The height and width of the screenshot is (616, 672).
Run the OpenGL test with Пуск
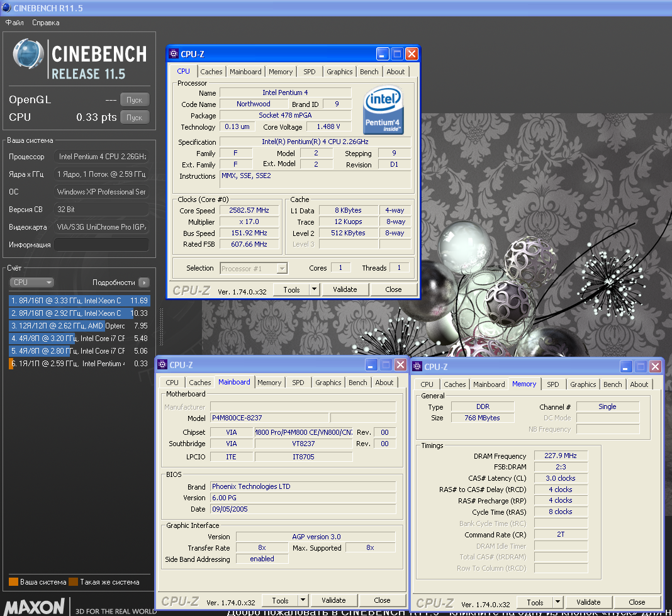pos(135,100)
